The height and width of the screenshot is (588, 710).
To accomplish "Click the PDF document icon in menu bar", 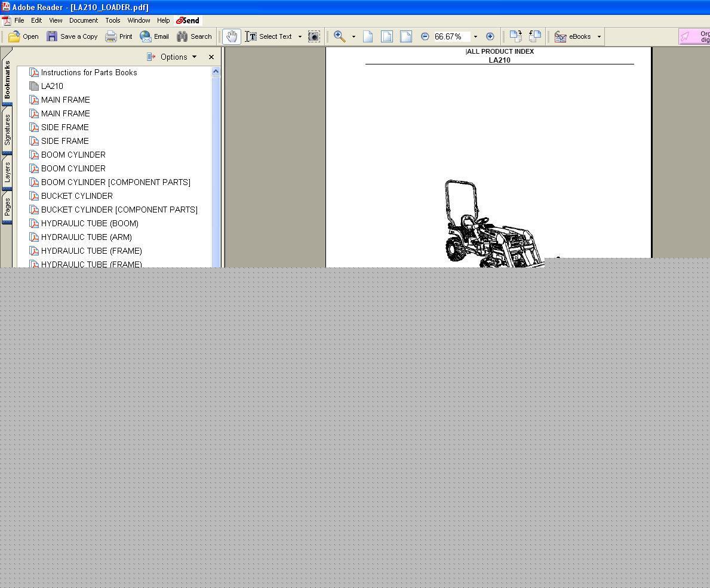I will click(6, 20).
